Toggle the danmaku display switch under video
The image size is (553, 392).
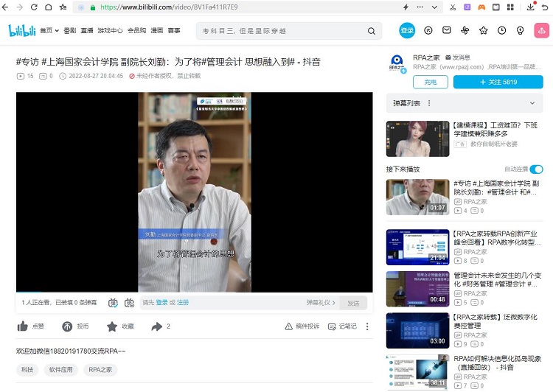click(113, 302)
